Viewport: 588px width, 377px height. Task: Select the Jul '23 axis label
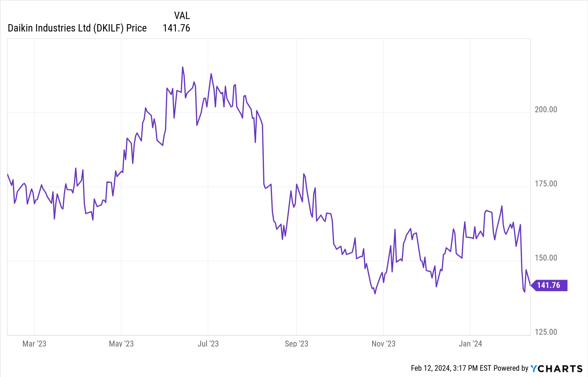point(208,344)
